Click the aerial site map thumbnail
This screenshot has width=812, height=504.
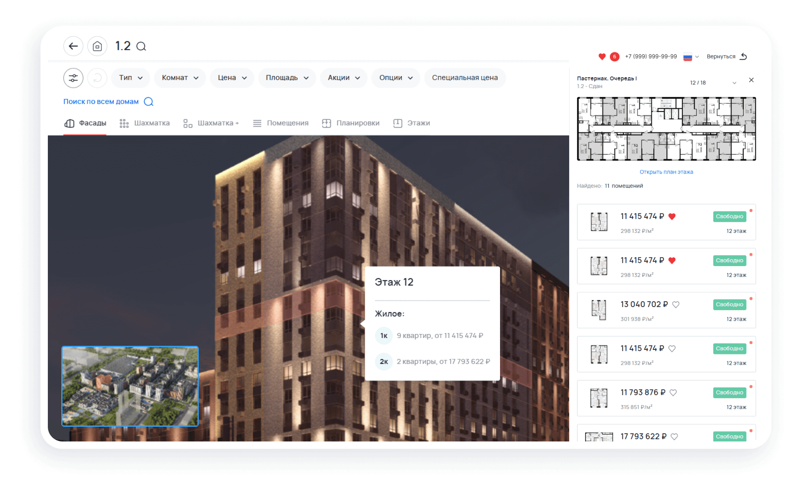(x=130, y=386)
